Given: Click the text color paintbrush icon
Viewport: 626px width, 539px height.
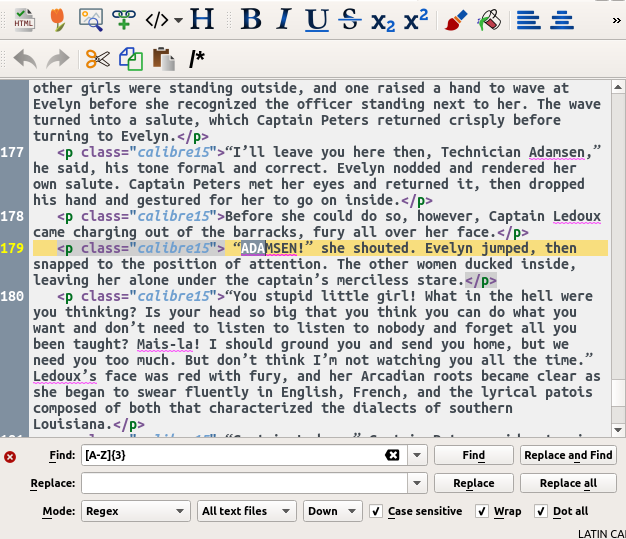Looking at the screenshot, I should (456, 20).
